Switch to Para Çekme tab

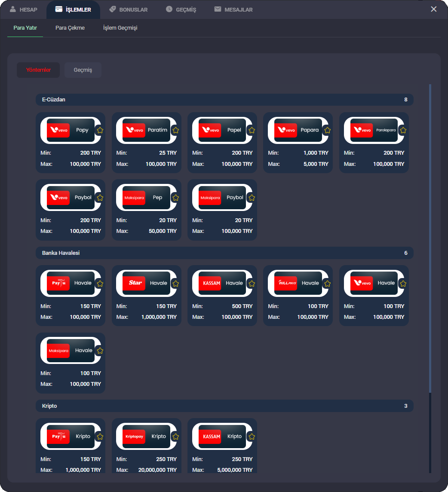tap(70, 28)
